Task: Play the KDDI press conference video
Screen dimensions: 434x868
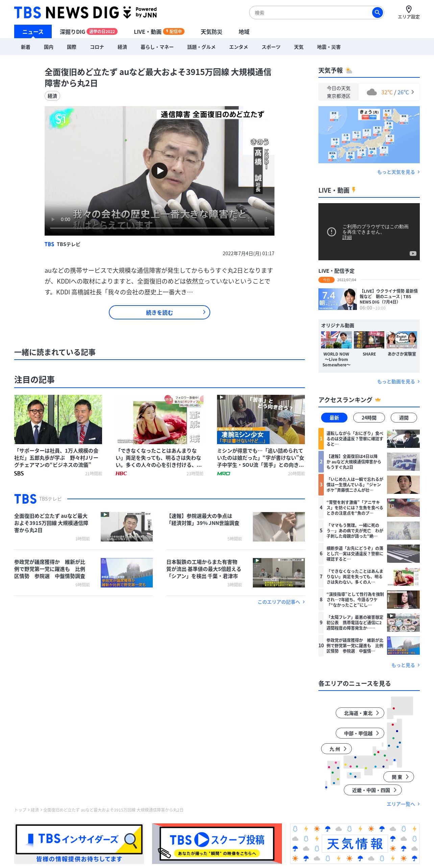Action: click(160, 171)
